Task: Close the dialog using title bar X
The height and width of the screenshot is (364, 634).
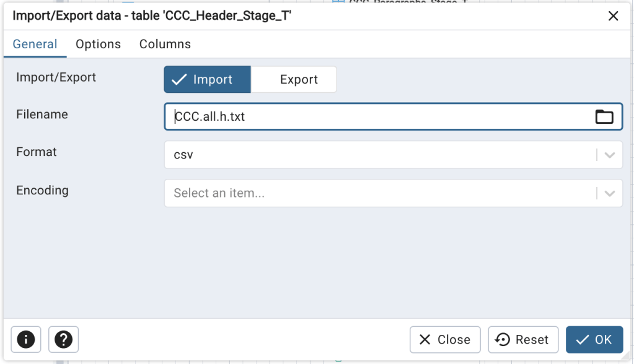Action: click(613, 16)
